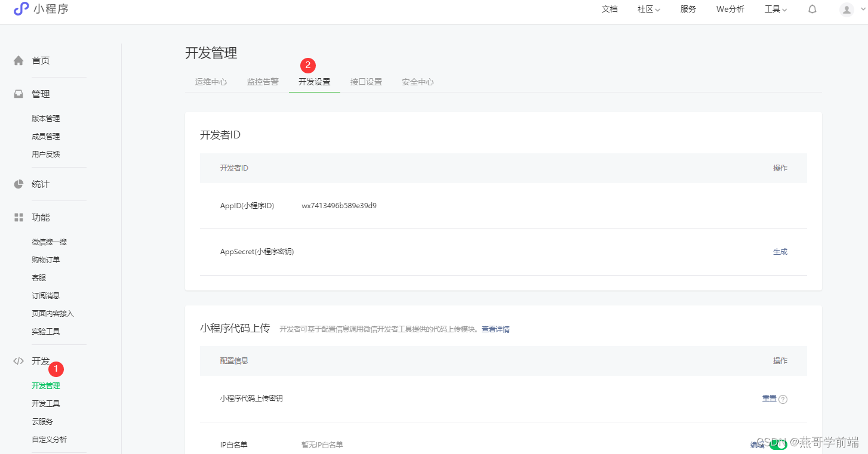Click the 暂无IP白名单 text
Viewport: 868px width, 454px height.
coord(322,444)
